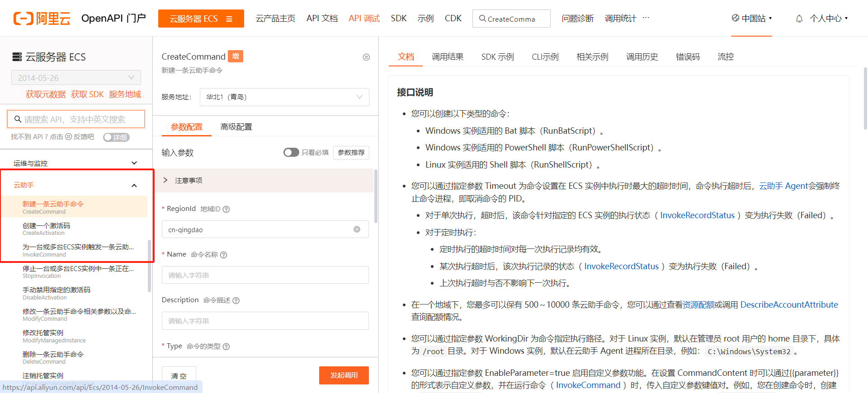Open SDK in top navigation

pos(399,19)
